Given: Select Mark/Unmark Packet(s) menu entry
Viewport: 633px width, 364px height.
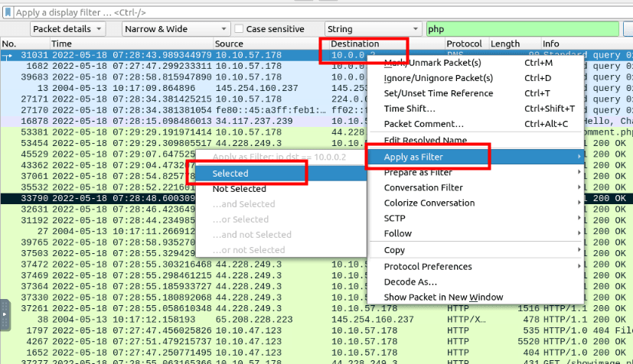Looking at the screenshot, I should 432,63.
